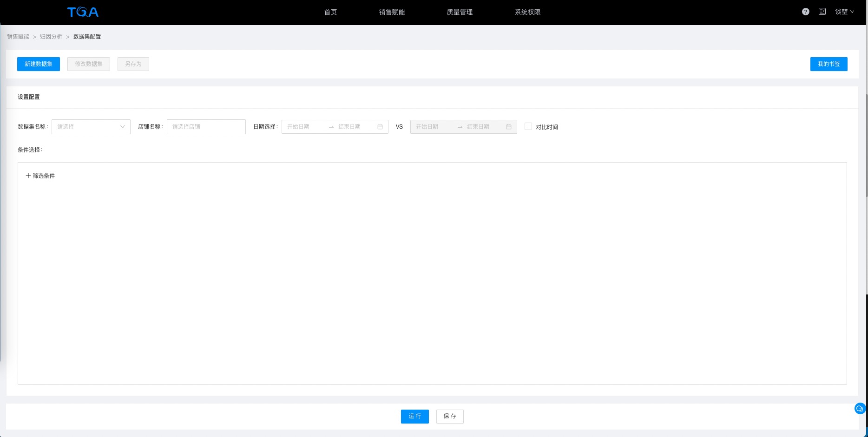Image resolution: width=868 pixels, height=437 pixels.
Task: Click 结束日期 in the comparison date range
Action: (478, 127)
